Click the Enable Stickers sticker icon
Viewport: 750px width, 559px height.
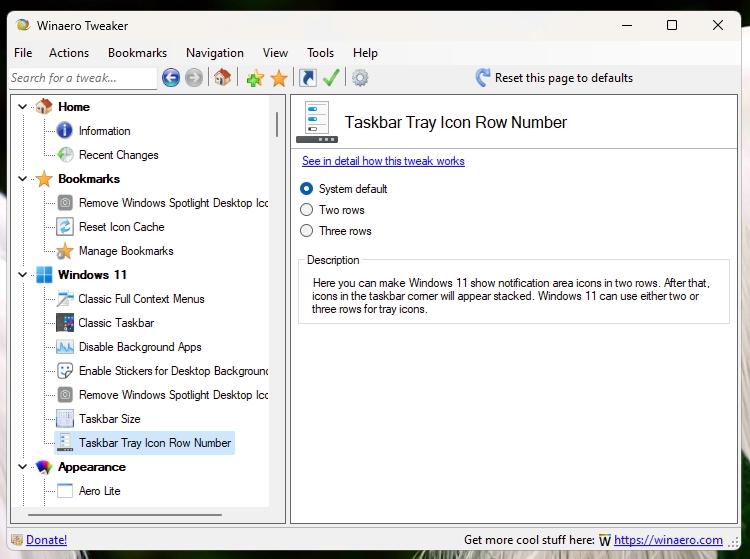[65, 371]
